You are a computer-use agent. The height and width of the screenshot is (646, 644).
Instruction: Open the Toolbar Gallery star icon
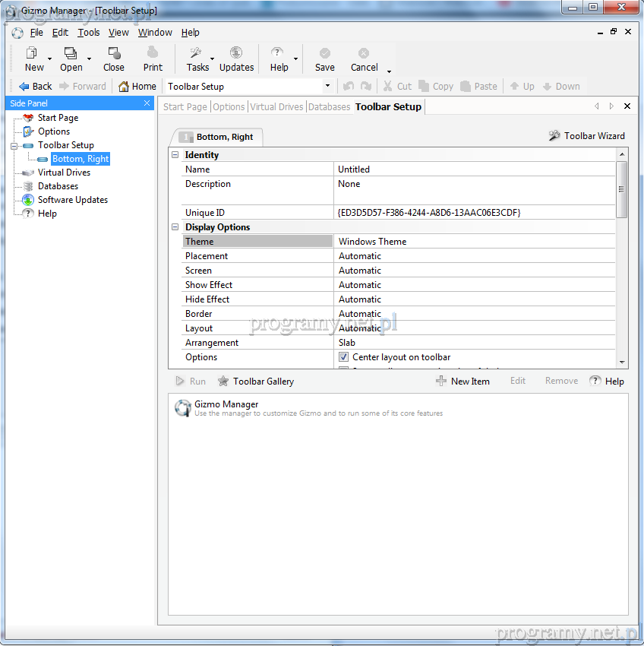click(223, 382)
